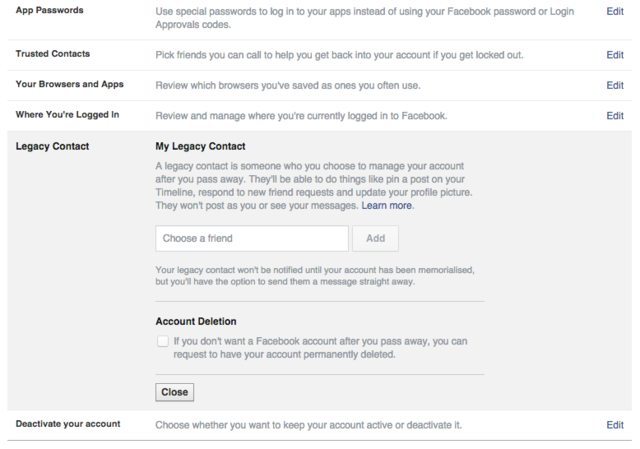Collapse the Legacy Contact section label

point(52,147)
